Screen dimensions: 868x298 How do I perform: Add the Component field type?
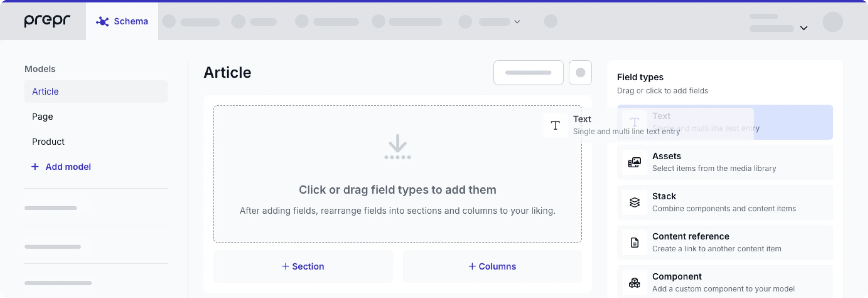pos(725,282)
